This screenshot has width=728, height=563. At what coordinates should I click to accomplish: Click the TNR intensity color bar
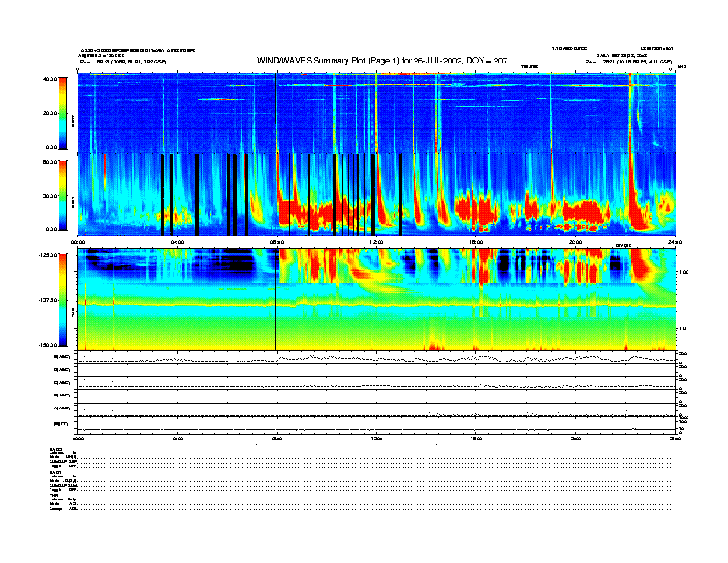coord(63,300)
